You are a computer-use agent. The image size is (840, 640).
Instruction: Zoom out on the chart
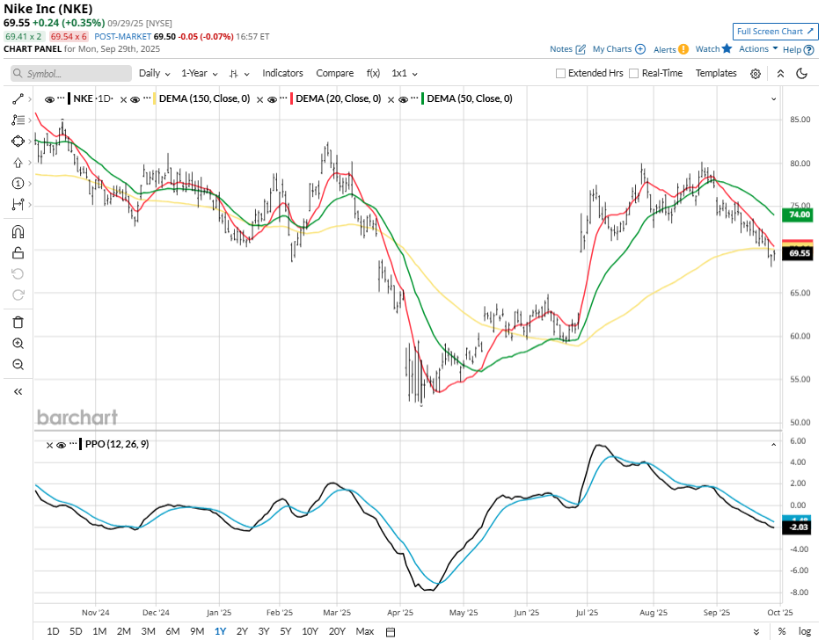tap(18, 365)
